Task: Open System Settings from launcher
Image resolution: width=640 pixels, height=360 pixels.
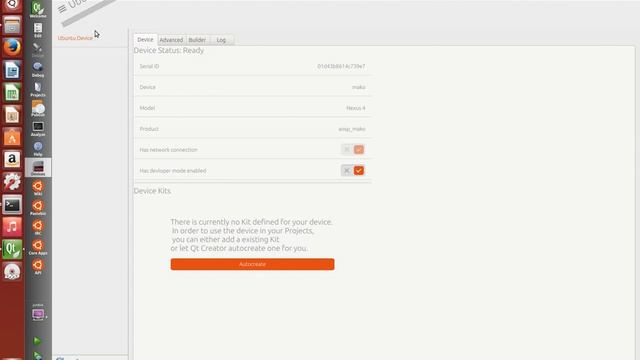Action: tap(12, 182)
